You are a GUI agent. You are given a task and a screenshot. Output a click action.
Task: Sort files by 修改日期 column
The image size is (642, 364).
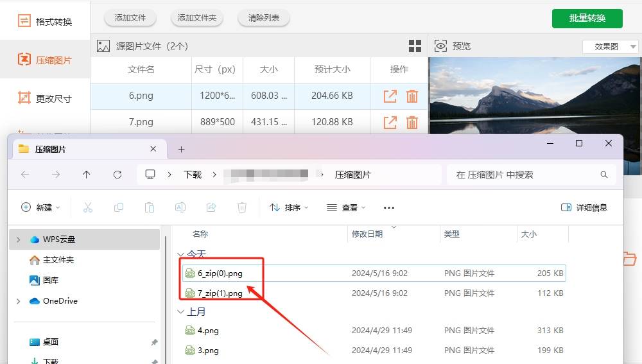tap(367, 234)
